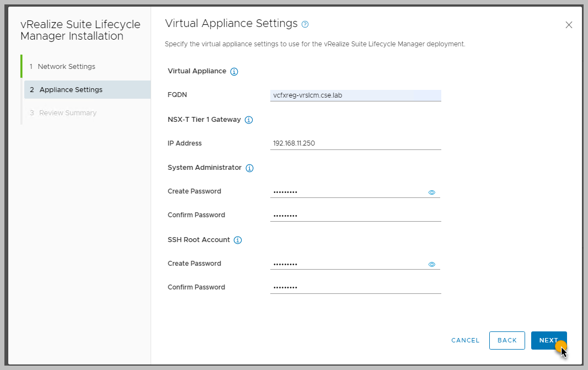This screenshot has width=588, height=370.
Task: Select the Appliance Settings wizard step
Action: (71, 90)
